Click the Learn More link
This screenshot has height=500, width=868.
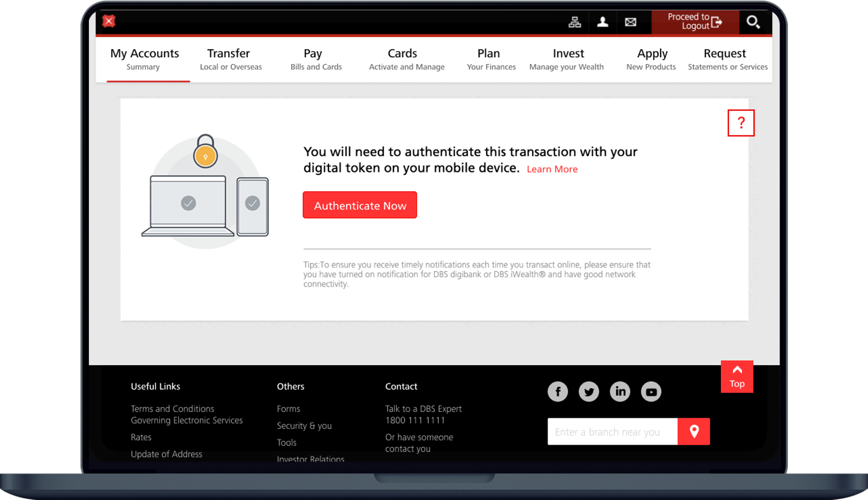(552, 168)
